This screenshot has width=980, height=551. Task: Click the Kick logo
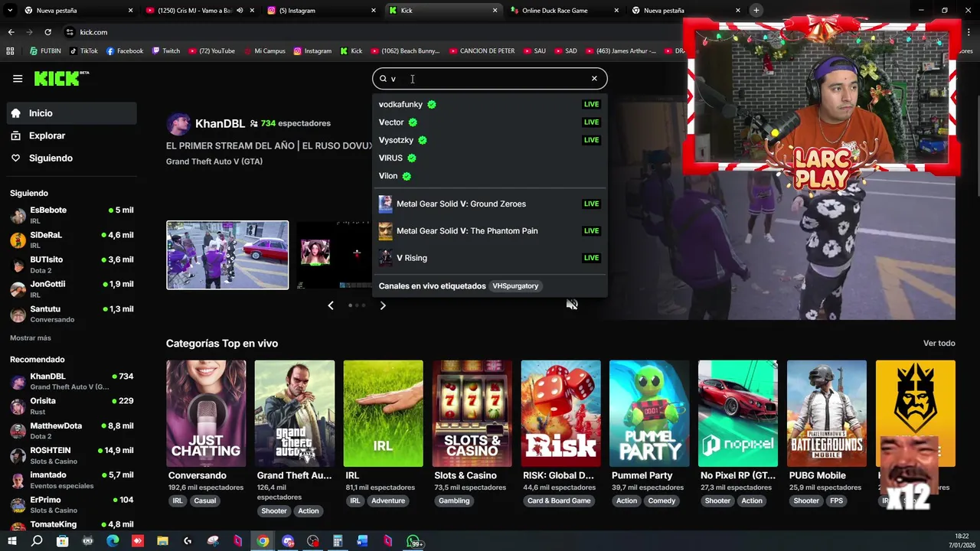(61, 78)
